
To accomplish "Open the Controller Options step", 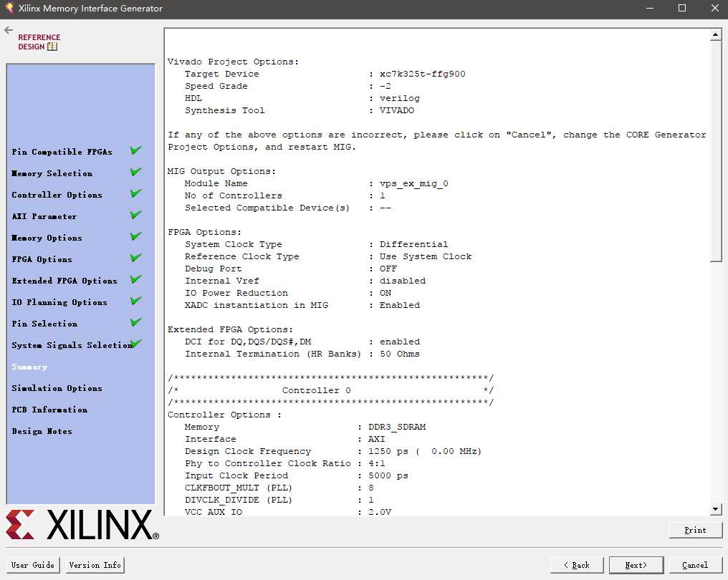I will [x=57, y=195].
